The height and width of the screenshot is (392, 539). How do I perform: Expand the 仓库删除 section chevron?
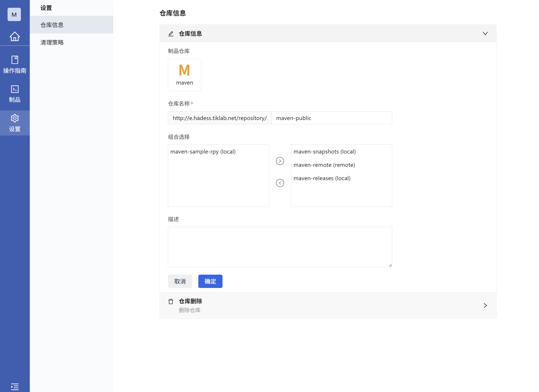[485, 305]
